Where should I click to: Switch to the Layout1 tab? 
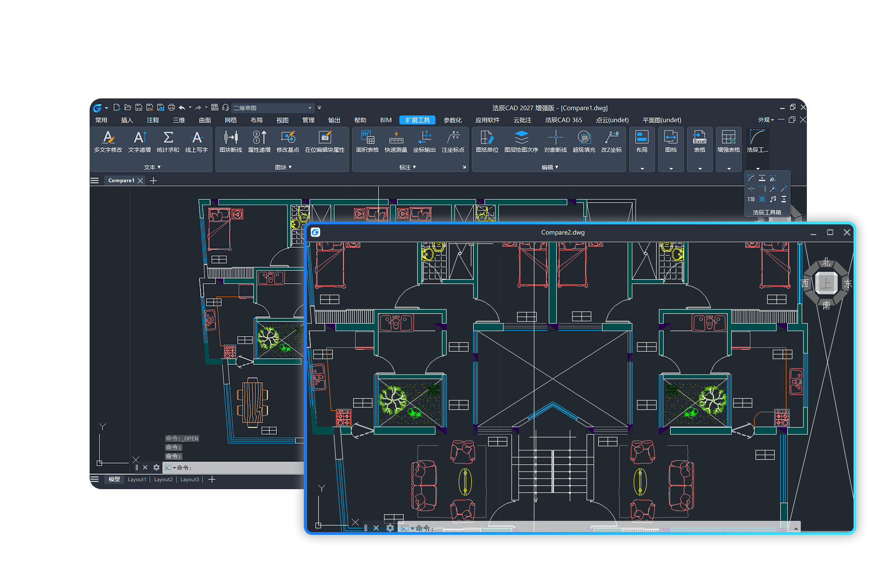pyautogui.click(x=137, y=479)
